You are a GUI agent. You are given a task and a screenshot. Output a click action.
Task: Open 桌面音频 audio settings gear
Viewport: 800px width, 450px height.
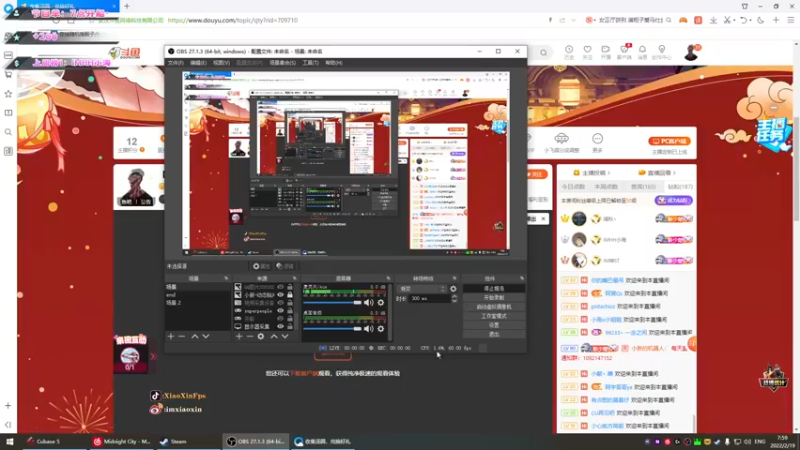[381, 329]
